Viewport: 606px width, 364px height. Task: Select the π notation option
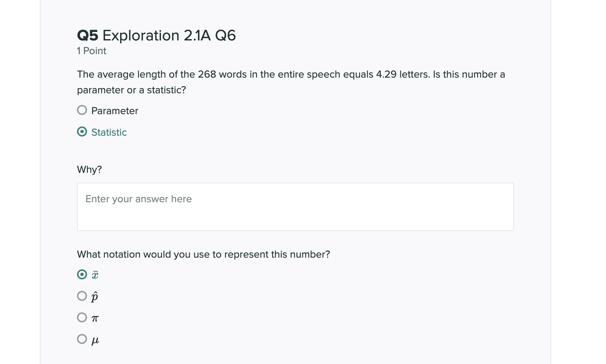click(x=82, y=317)
